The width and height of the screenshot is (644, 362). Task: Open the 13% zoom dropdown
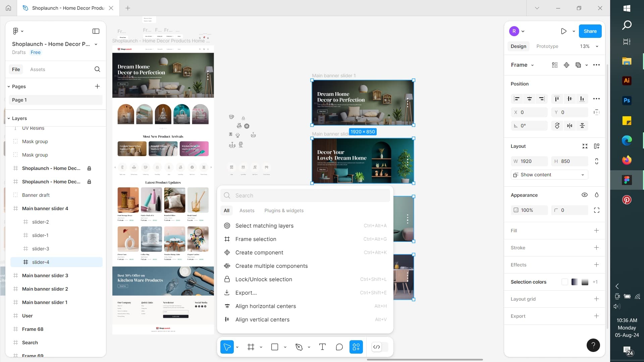pos(589,46)
